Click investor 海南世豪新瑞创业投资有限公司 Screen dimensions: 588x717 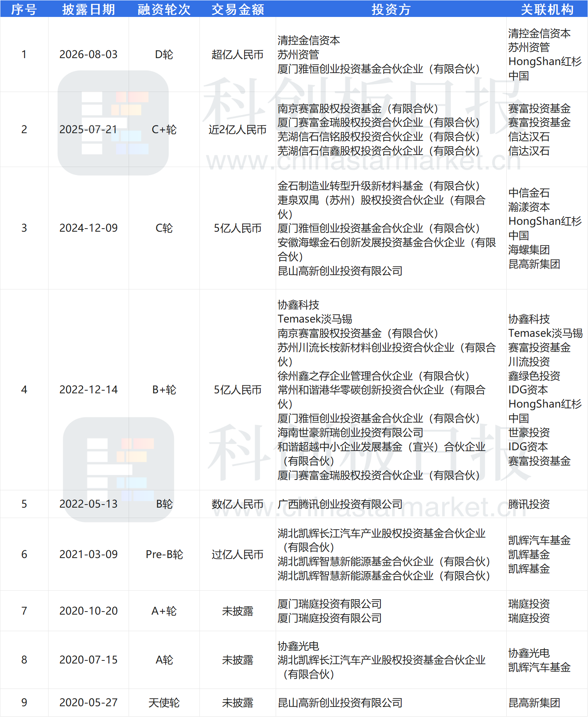pos(350,432)
